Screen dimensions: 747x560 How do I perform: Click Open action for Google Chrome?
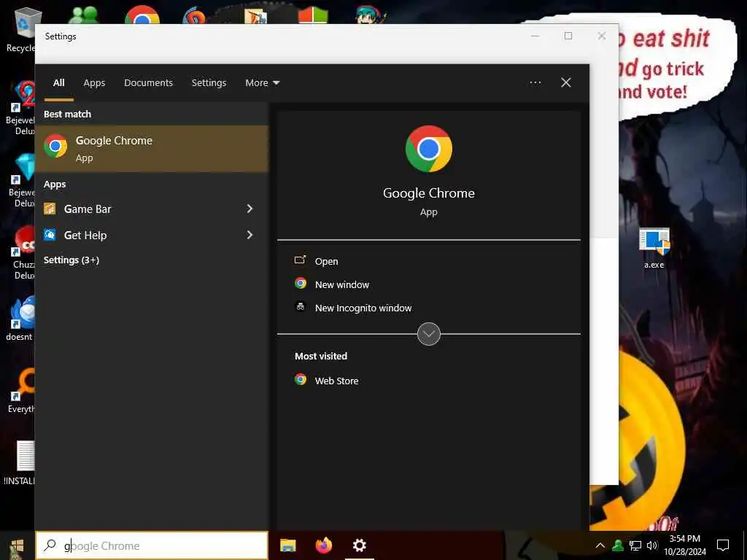pos(326,262)
